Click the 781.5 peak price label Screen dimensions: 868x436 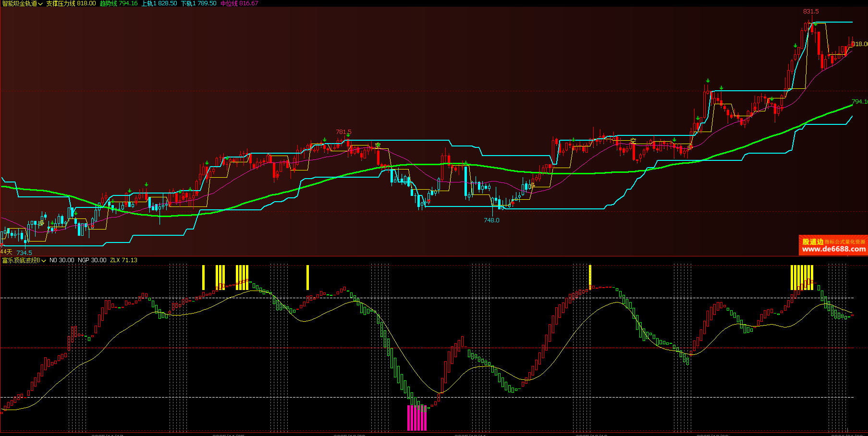(343, 132)
